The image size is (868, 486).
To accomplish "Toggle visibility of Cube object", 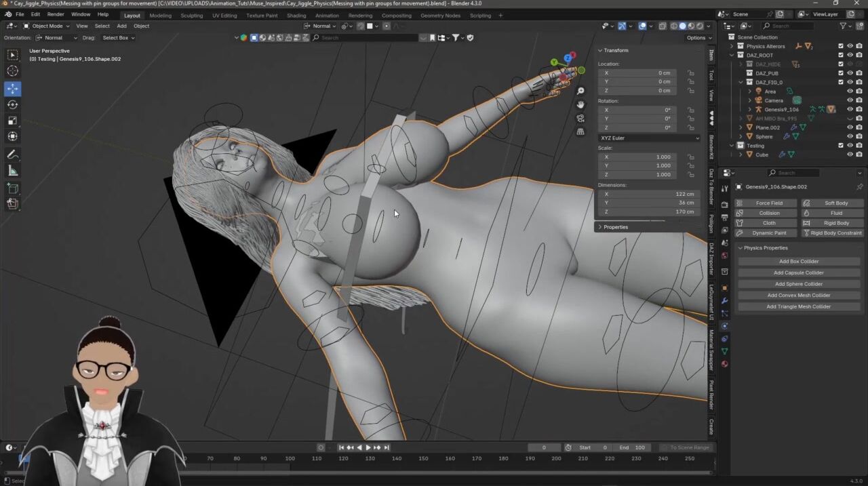I will pos(850,155).
